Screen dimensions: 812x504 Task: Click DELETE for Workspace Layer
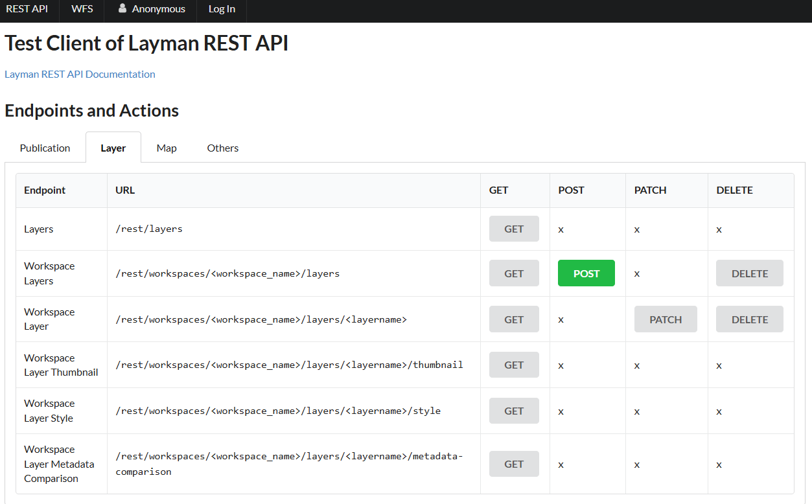click(749, 319)
